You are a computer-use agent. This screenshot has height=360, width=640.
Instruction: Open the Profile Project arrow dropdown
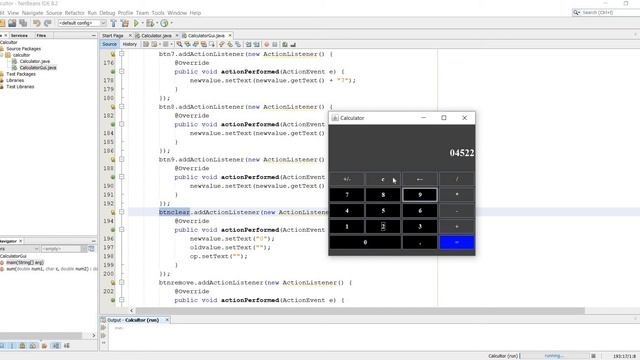(x=171, y=23)
